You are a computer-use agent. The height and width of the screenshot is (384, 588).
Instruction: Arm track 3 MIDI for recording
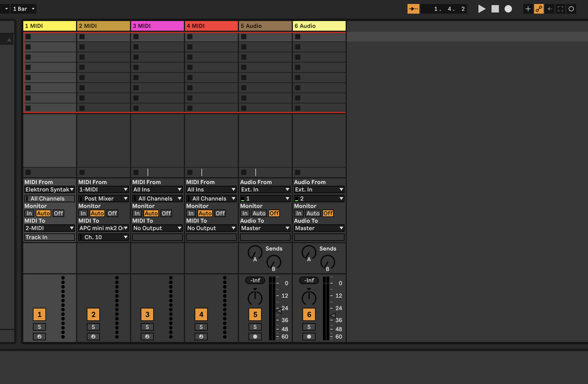(x=147, y=337)
